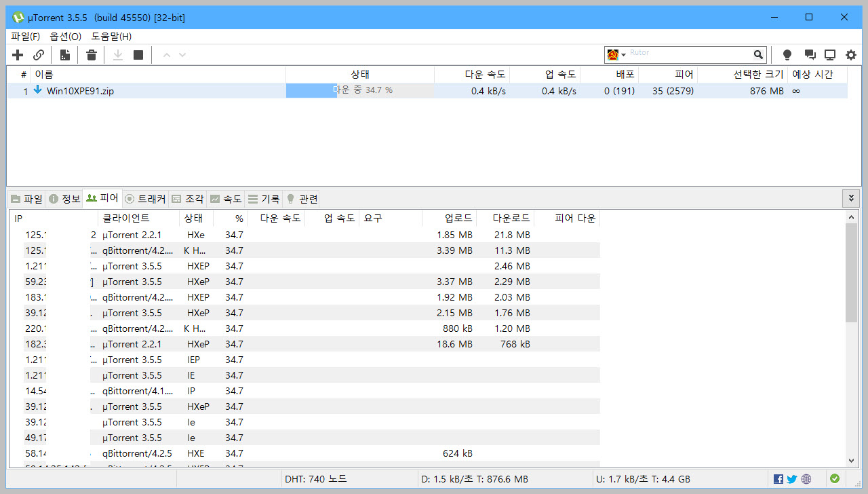Switch to the 기록 tab
The image size is (868, 494).
tap(263, 199)
